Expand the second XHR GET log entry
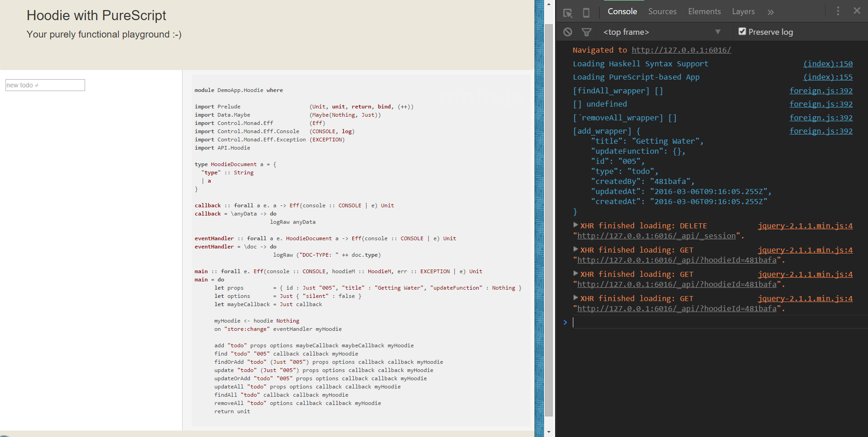This screenshot has height=437, width=868. (576, 273)
